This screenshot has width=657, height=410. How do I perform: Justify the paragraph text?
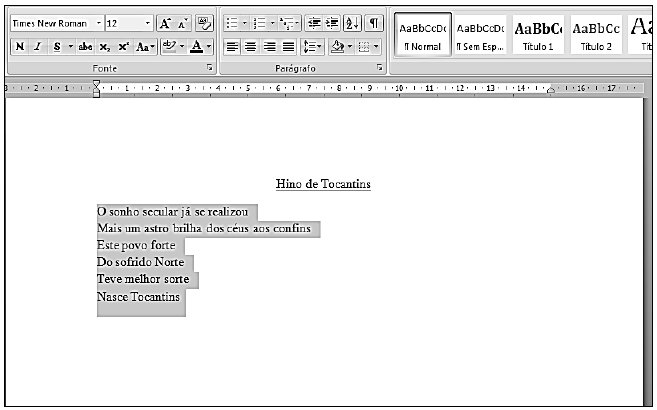coord(289,47)
